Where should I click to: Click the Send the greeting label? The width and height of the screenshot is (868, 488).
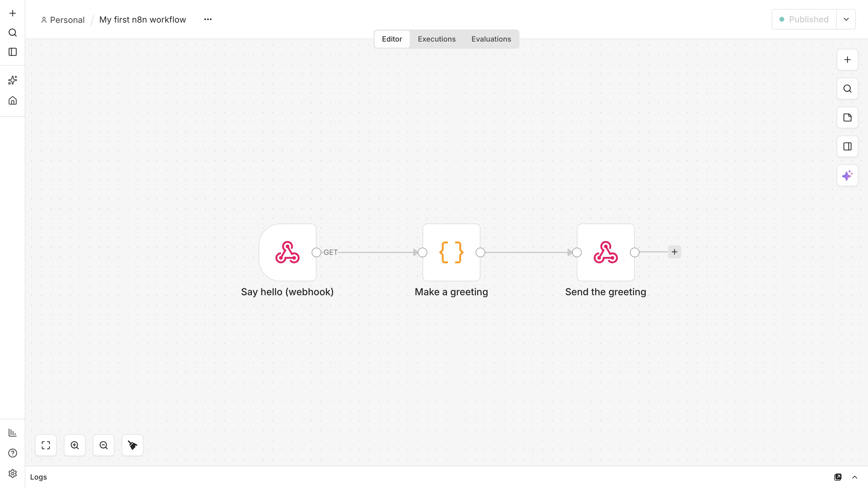605,292
